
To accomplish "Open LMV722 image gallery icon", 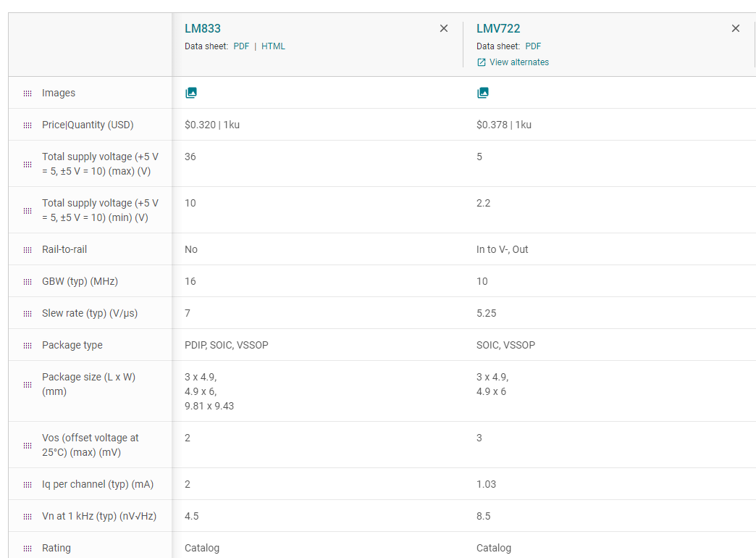I will (482, 93).
